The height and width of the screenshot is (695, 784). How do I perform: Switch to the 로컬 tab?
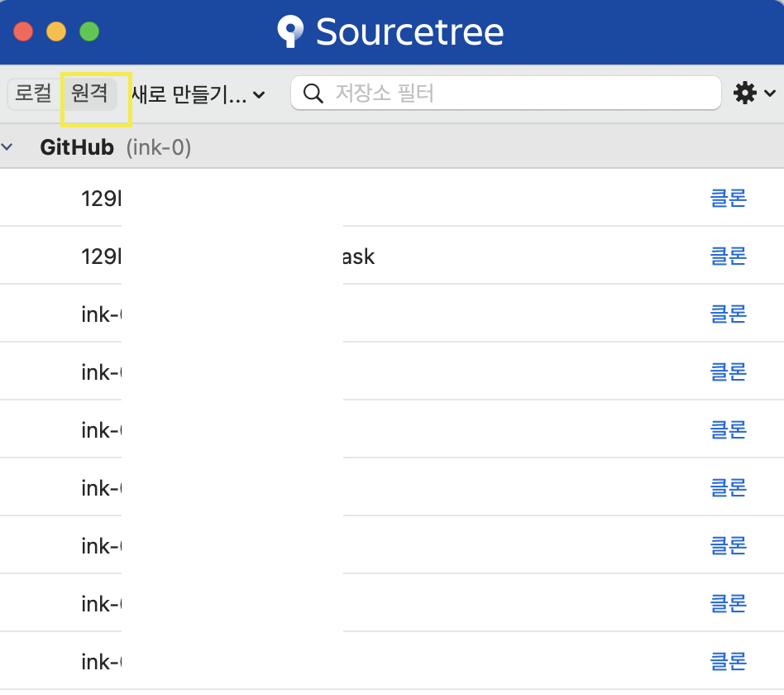[x=34, y=93]
